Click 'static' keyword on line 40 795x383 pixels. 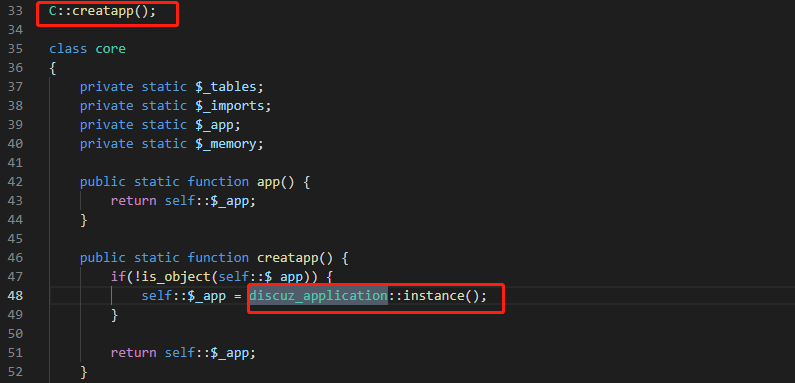tap(164, 144)
